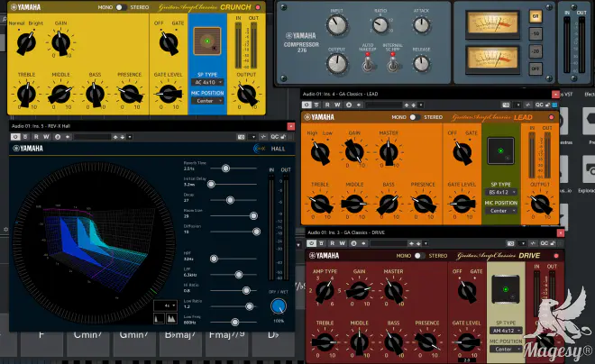The height and width of the screenshot is (364, 595).
Task: Select single-peak reverb graph view icon
Action: (x=159, y=319)
